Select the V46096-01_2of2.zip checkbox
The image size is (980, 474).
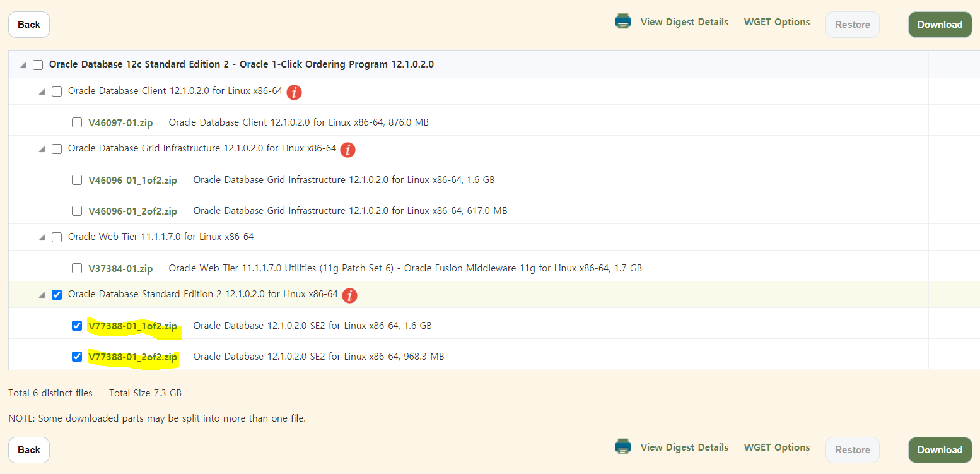tap(77, 211)
